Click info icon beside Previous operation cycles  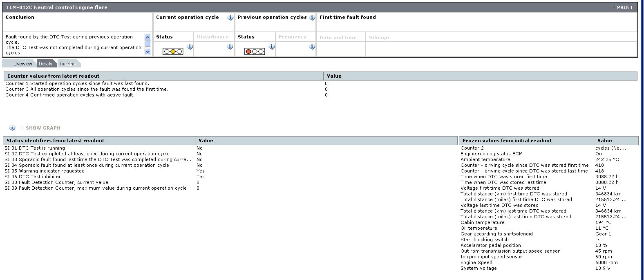pos(312,18)
